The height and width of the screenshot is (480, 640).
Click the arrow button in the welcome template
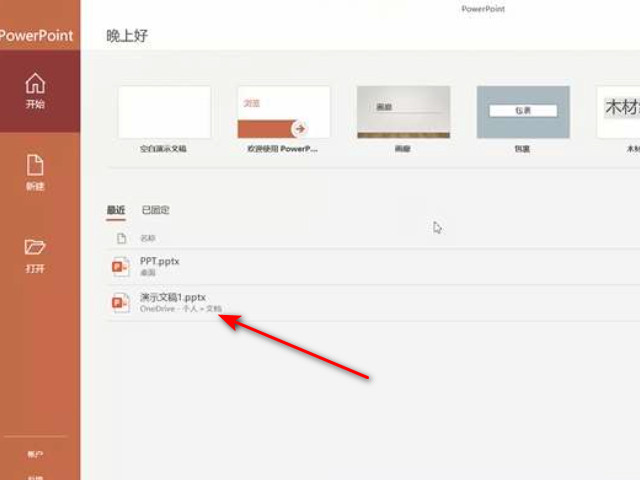300,129
